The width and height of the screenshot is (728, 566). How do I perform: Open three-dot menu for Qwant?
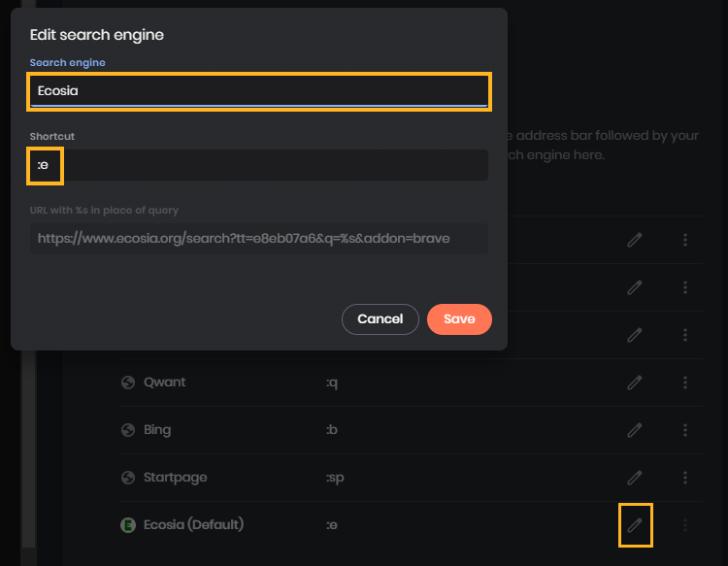click(685, 383)
